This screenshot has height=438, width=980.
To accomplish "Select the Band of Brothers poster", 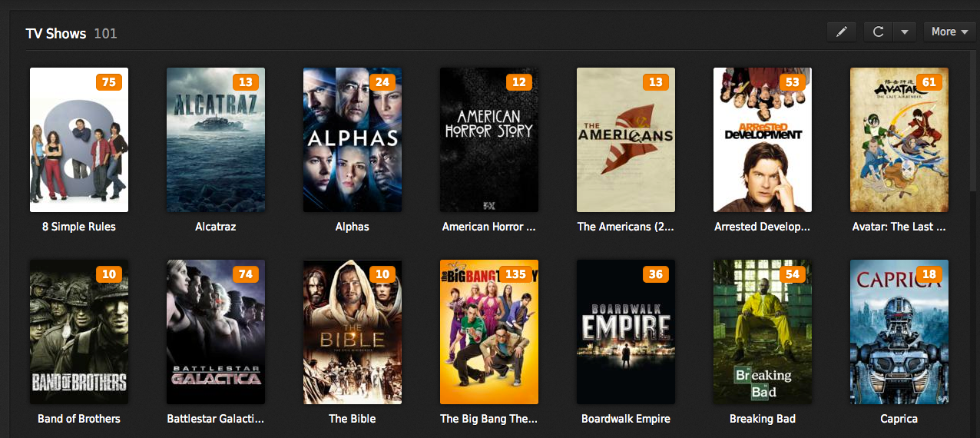I will tap(79, 332).
